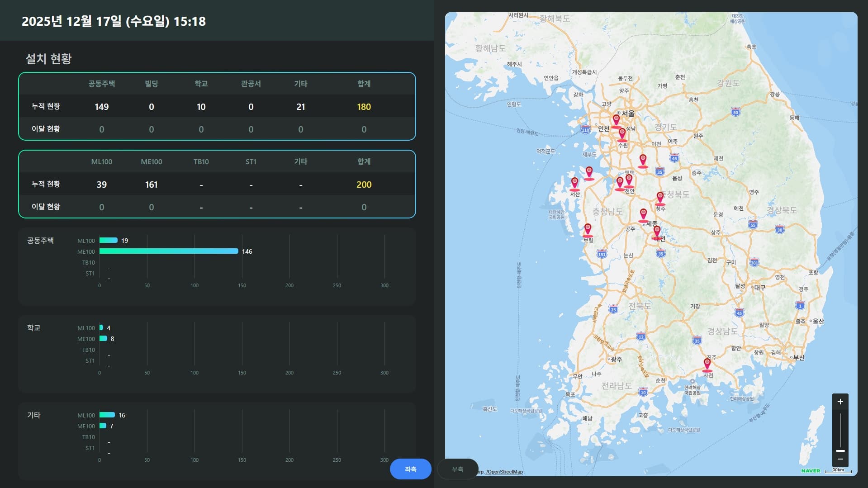
Task: Select the Cheongju location pin
Action: point(660,198)
